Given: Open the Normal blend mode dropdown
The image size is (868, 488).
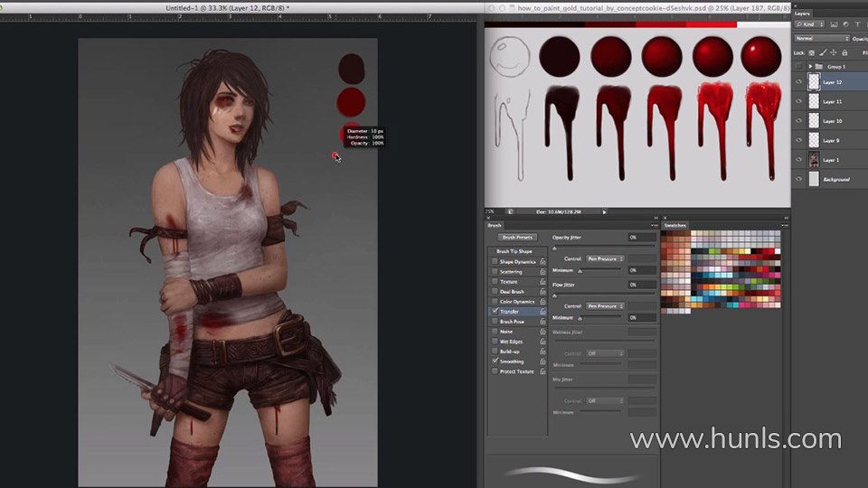Looking at the screenshot, I should [x=822, y=38].
